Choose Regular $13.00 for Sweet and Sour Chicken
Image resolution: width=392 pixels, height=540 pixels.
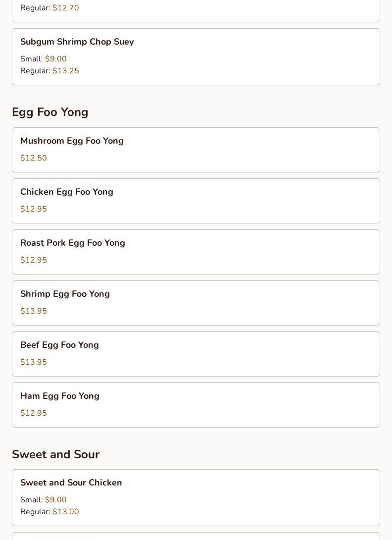pos(49,512)
